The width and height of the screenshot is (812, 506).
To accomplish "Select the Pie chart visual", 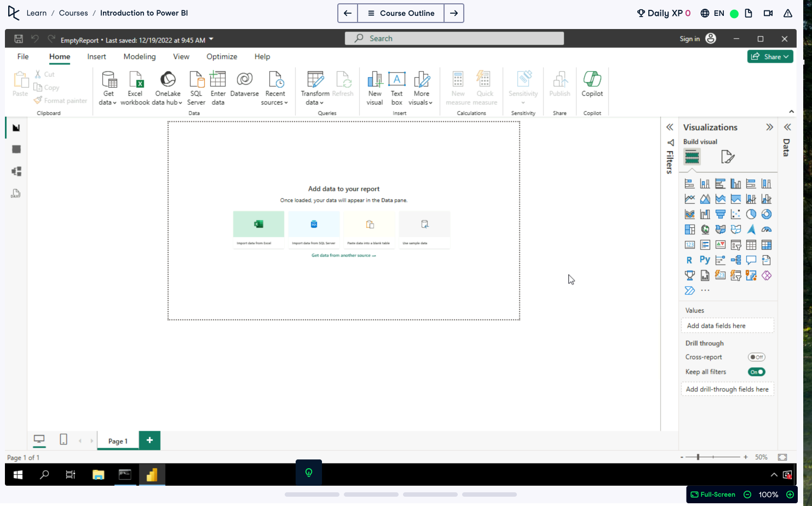I will pos(751,214).
